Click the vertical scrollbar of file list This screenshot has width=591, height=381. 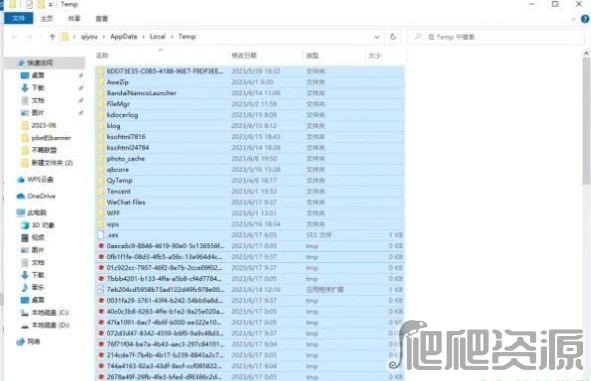pos(586,215)
